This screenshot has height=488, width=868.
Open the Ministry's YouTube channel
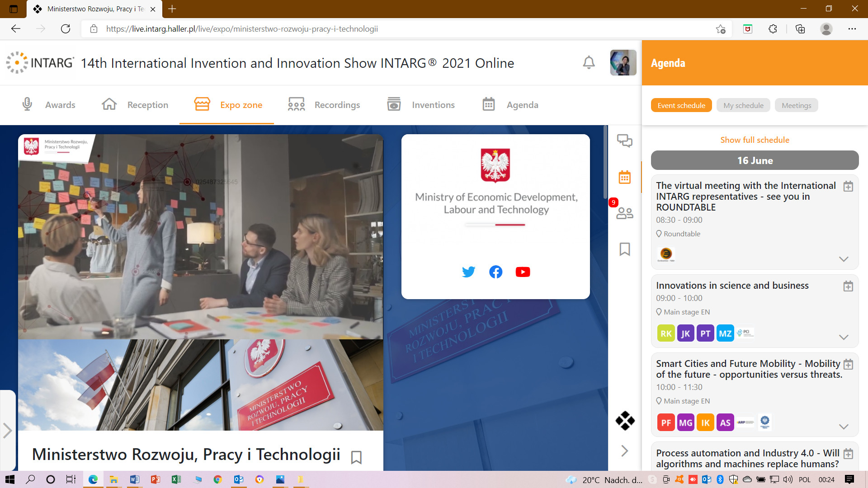[x=523, y=272]
